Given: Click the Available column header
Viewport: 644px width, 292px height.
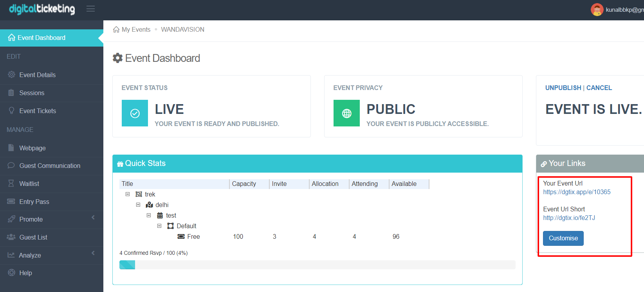Looking at the screenshot, I should 409,184.
